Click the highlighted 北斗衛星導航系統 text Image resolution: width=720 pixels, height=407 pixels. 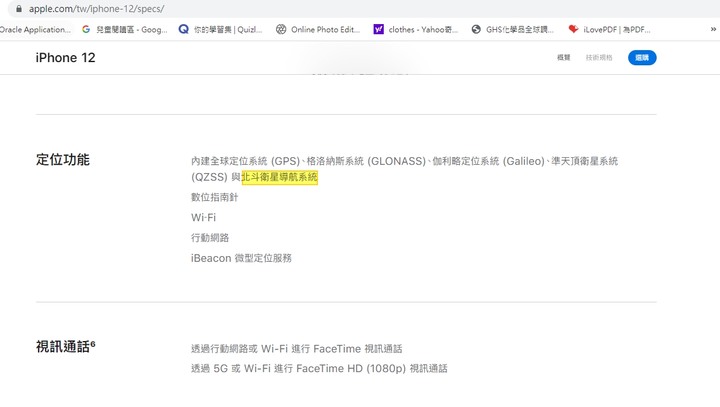280,177
